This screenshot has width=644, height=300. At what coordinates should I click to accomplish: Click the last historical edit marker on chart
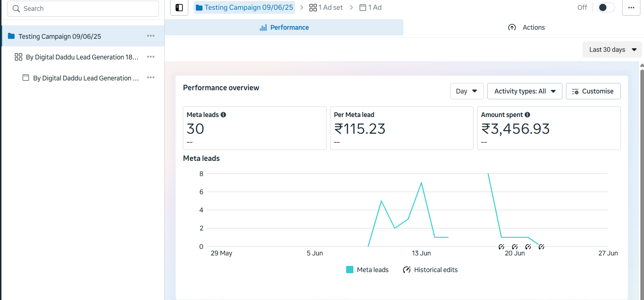coord(541,247)
